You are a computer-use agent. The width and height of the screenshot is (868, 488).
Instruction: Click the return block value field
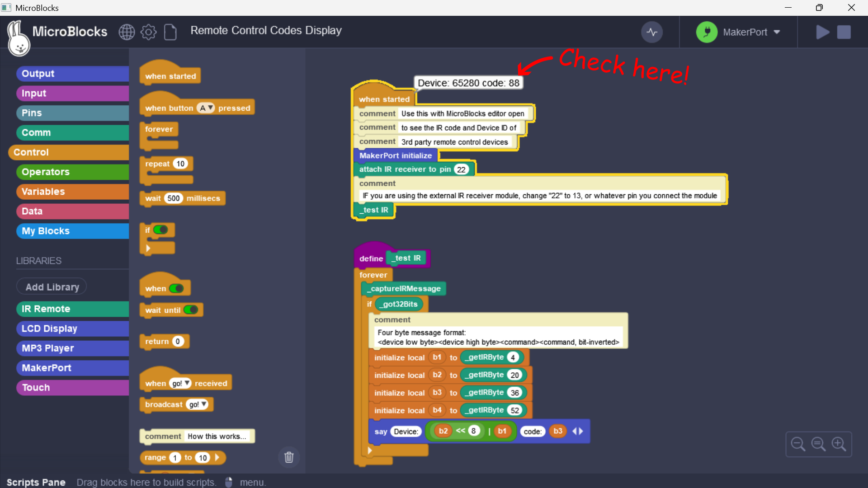pos(178,342)
